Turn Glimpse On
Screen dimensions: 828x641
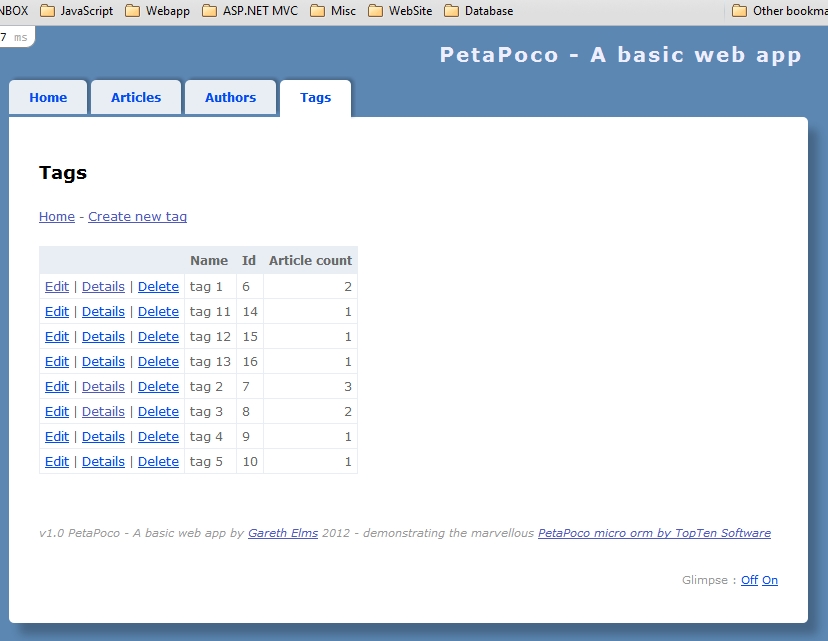[x=769, y=580]
